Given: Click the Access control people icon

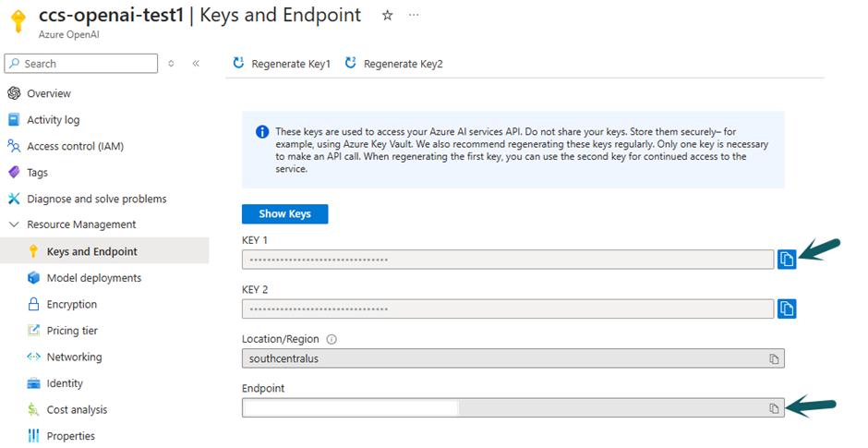Looking at the screenshot, I should tap(14, 146).
